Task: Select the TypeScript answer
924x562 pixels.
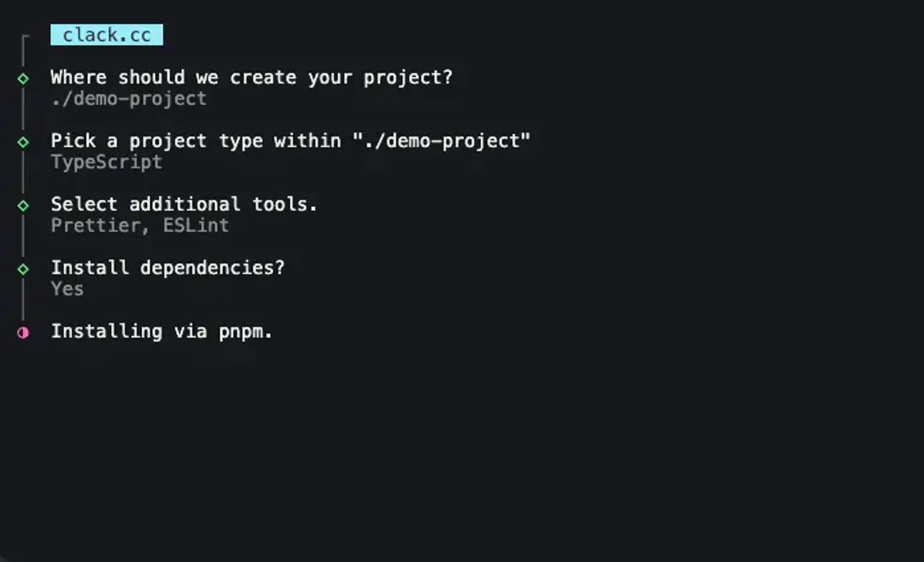Action: point(106,162)
